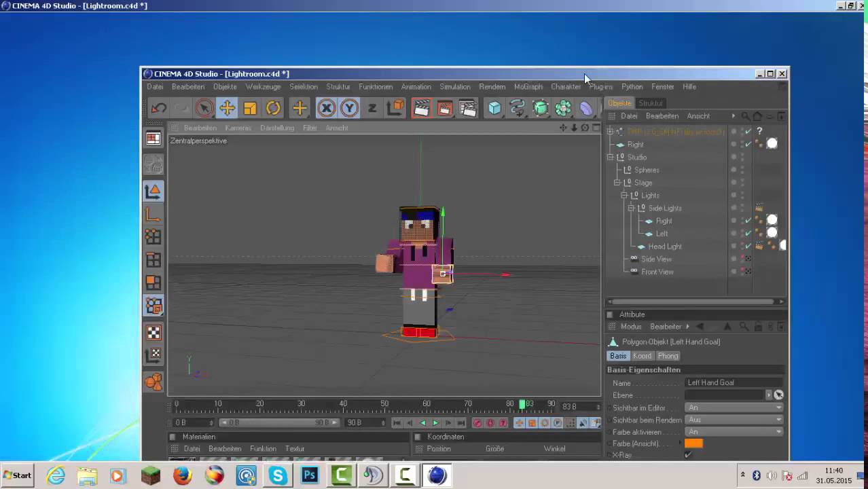
Task: Play the animation forwards
Action: 435,423
